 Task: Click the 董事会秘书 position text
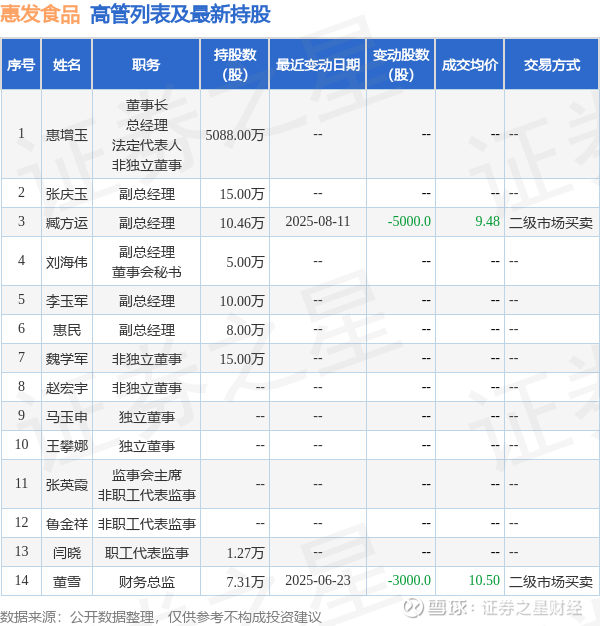click(147, 272)
